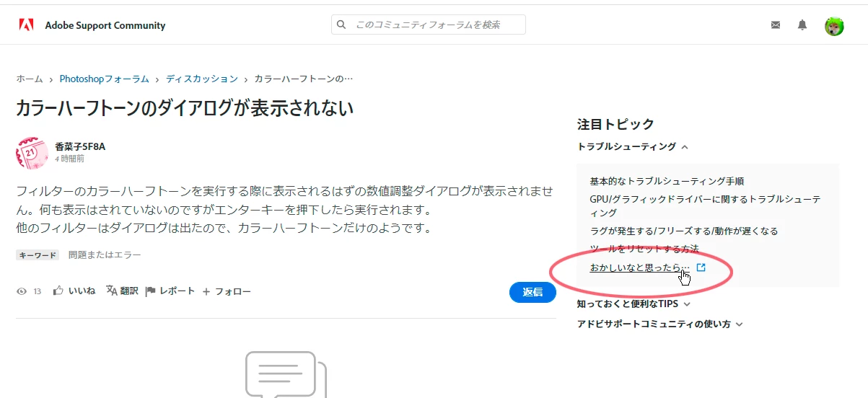Click the view count 13
Viewport: 868px width, 398px height.
click(x=37, y=292)
